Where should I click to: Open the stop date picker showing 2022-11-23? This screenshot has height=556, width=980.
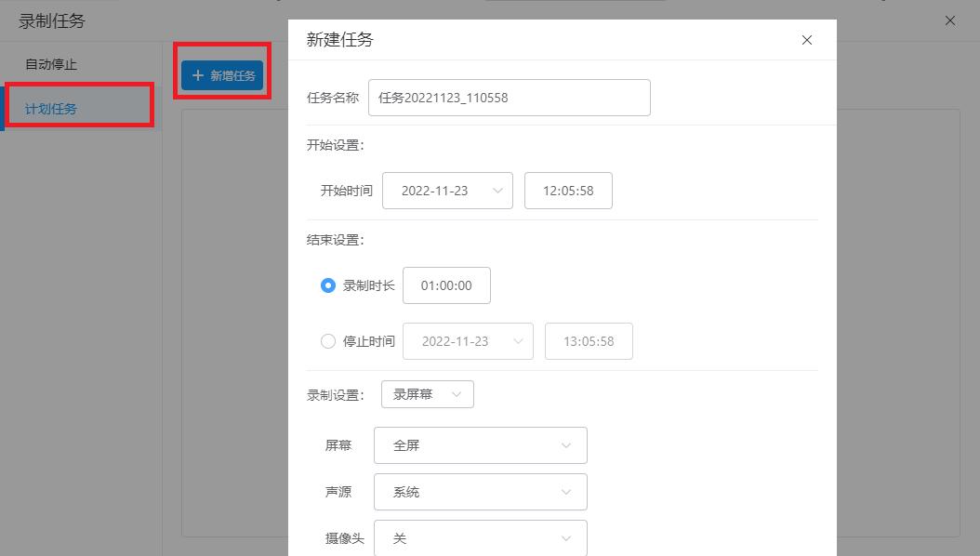(468, 341)
